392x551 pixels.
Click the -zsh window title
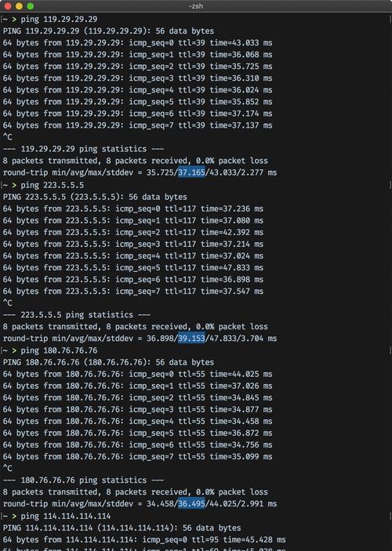(196, 6)
